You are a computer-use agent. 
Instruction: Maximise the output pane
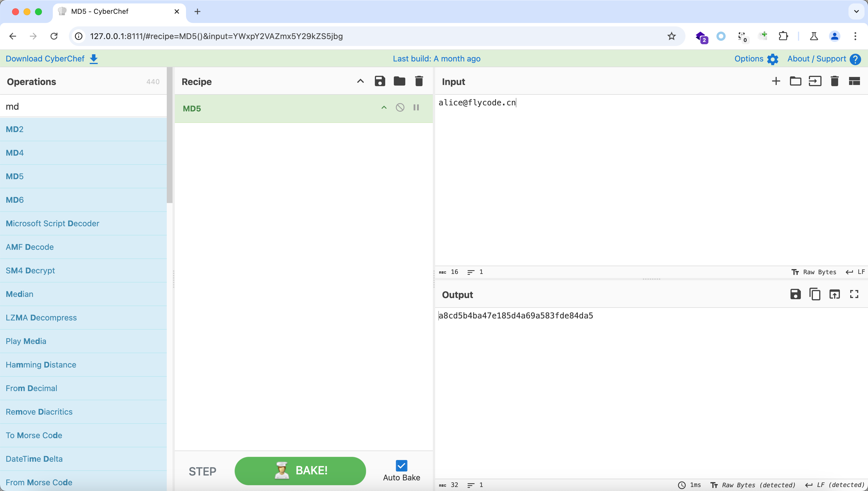(x=854, y=294)
